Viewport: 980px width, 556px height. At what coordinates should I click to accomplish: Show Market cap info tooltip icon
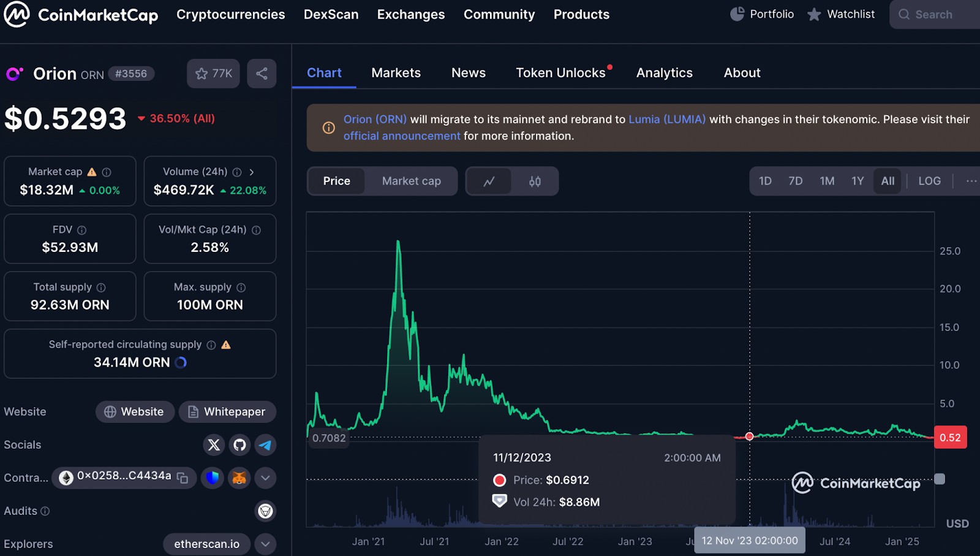(x=107, y=172)
